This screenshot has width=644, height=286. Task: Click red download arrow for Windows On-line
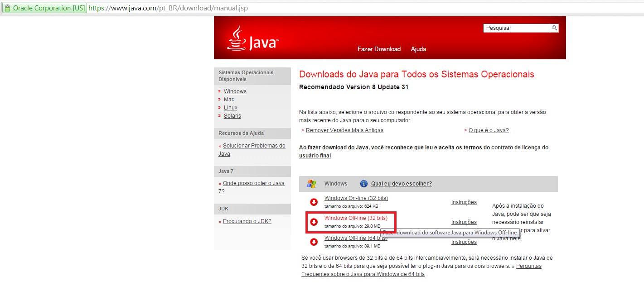(314, 202)
